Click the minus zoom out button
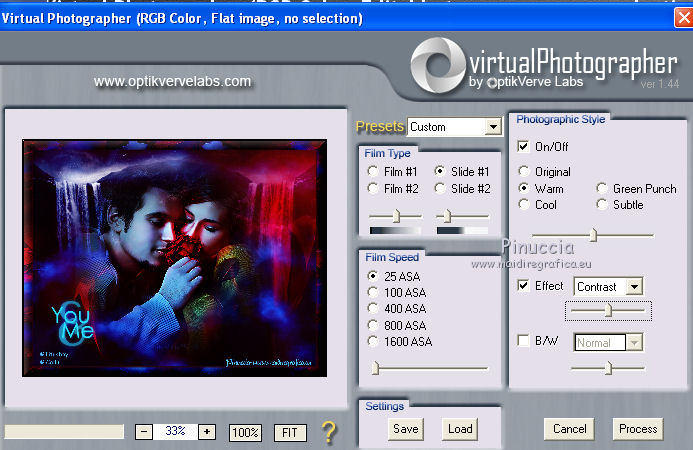 click(x=144, y=432)
